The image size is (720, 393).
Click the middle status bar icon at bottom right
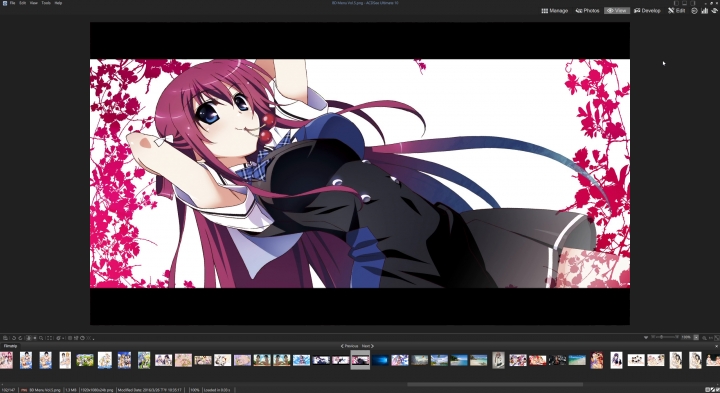713,390
